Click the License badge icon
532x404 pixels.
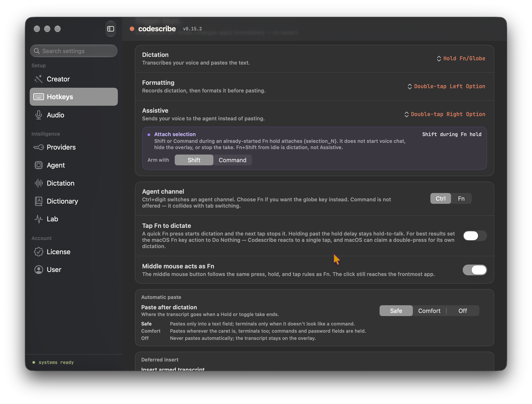point(38,252)
